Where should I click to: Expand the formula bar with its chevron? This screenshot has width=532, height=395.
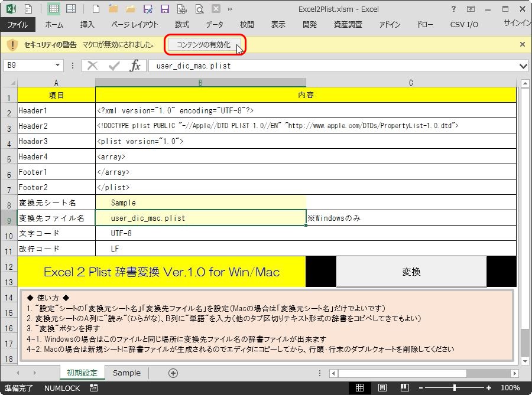523,66
